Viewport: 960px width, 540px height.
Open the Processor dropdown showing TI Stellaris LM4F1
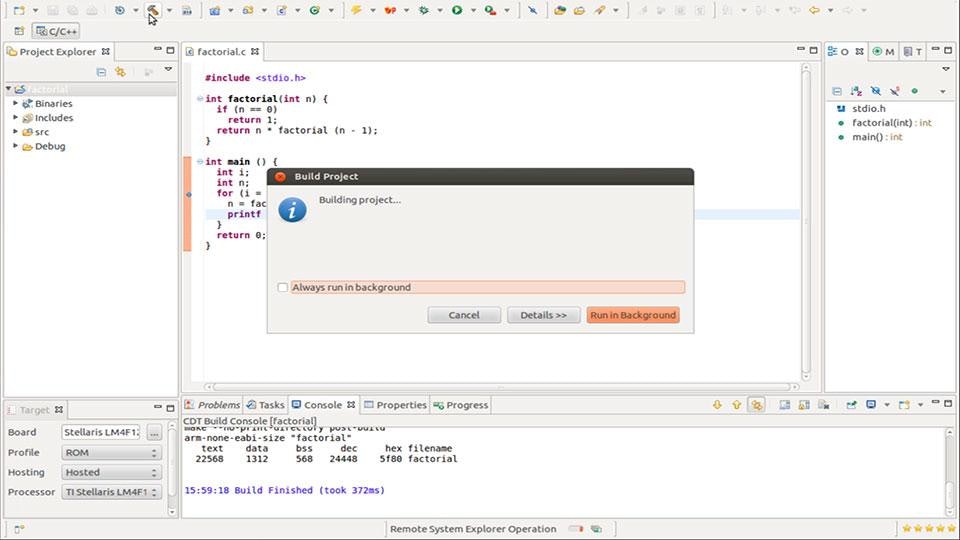111,492
